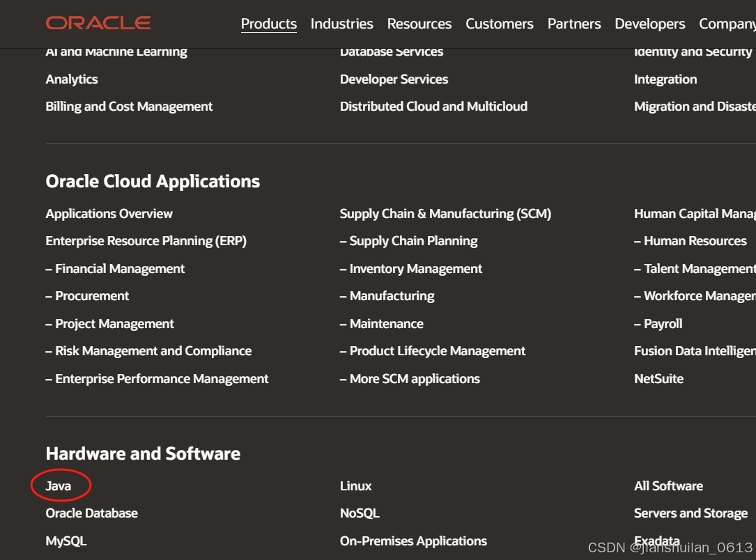Click the NetSuite link
Screen dimensions: 756x560
click(658, 378)
